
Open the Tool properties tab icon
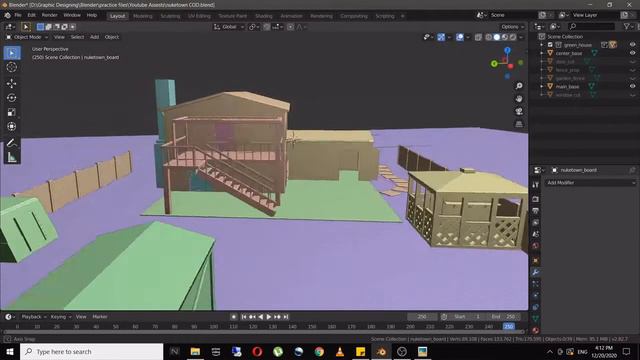tap(536, 185)
